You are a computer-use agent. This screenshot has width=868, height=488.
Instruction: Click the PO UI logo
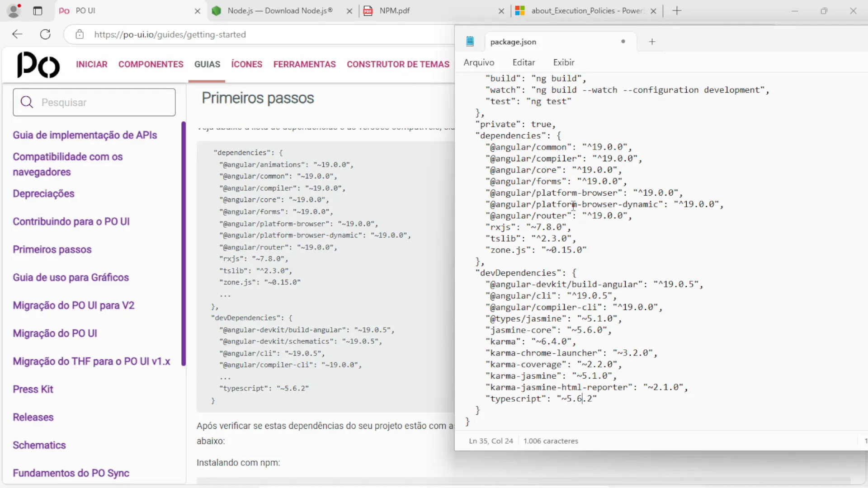(x=38, y=65)
